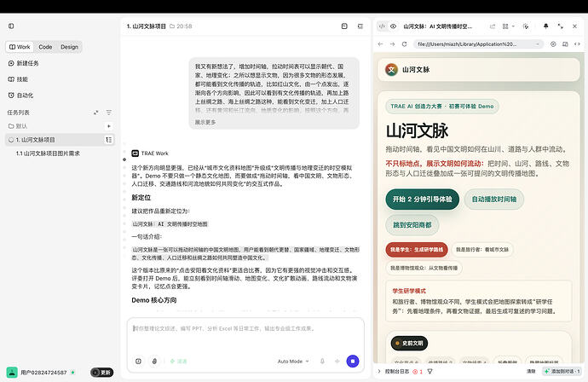Click the 山河文脉 site logo badge
The height and width of the screenshot is (382, 588).
click(x=391, y=69)
